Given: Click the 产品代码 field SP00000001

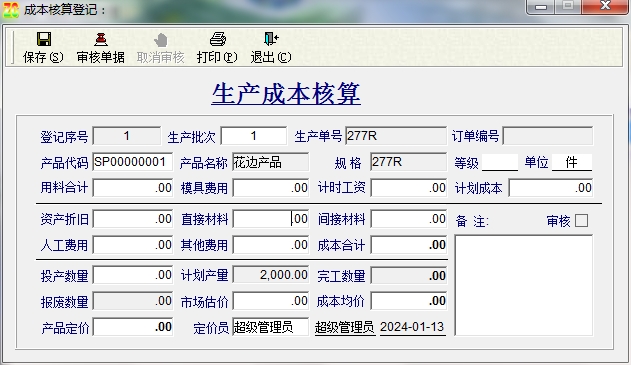Looking at the screenshot, I should click(x=133, y=162).
